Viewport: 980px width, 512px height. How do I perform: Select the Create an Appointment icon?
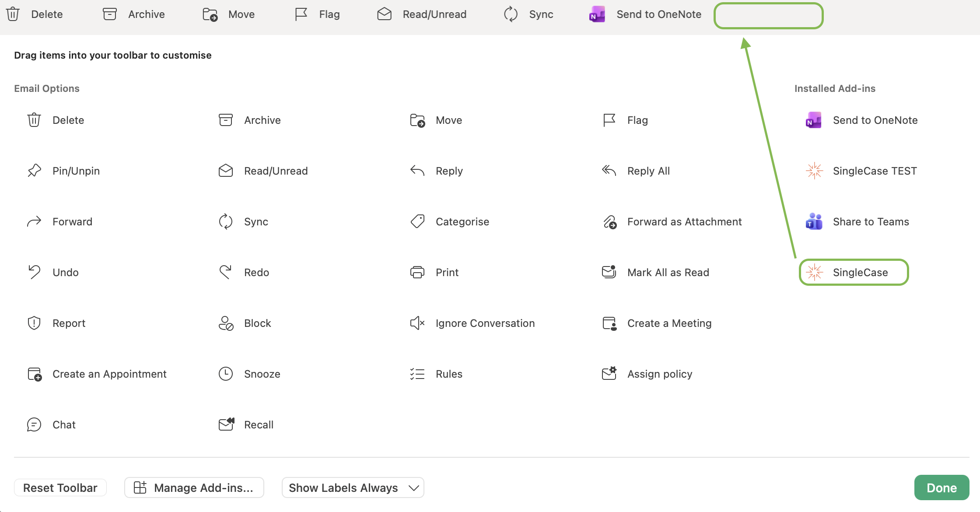(x=35, y=374)
